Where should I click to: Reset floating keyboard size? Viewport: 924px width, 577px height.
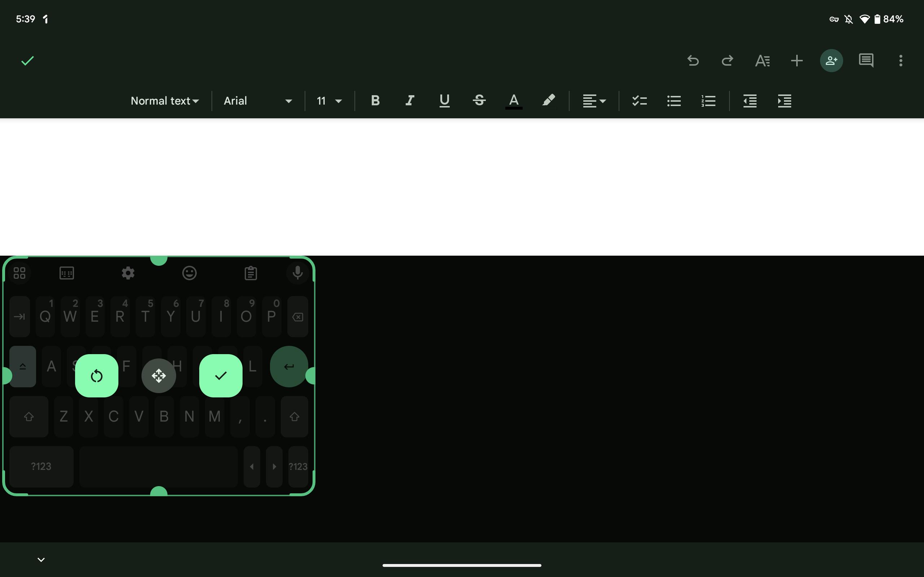click(x=97, y=375)
